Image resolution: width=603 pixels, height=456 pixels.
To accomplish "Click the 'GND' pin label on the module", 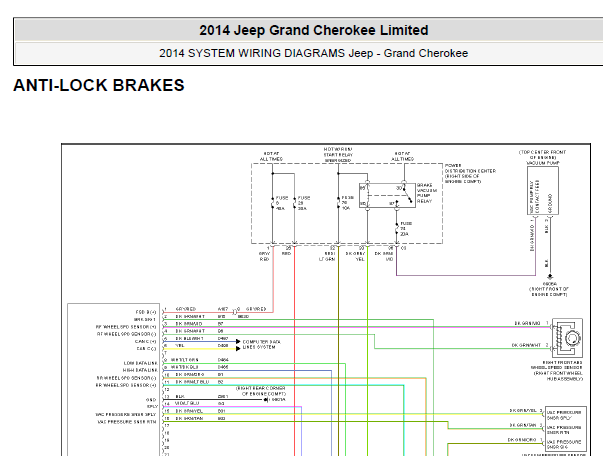I will pos(151,400).
